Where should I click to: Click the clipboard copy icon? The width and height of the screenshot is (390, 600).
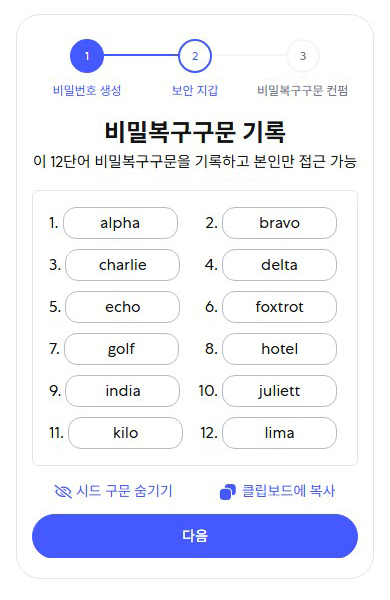click(x=228, y=492)
